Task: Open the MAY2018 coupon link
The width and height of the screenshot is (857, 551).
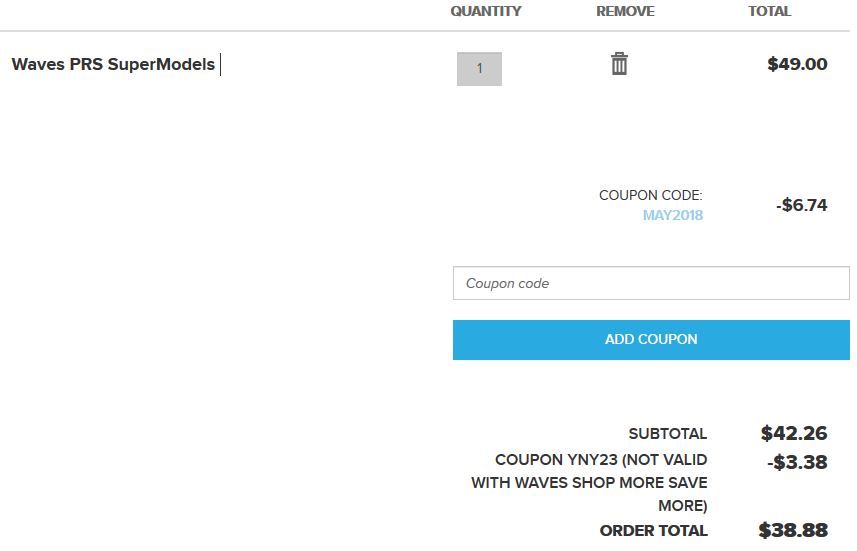Action: coord(672,215)
